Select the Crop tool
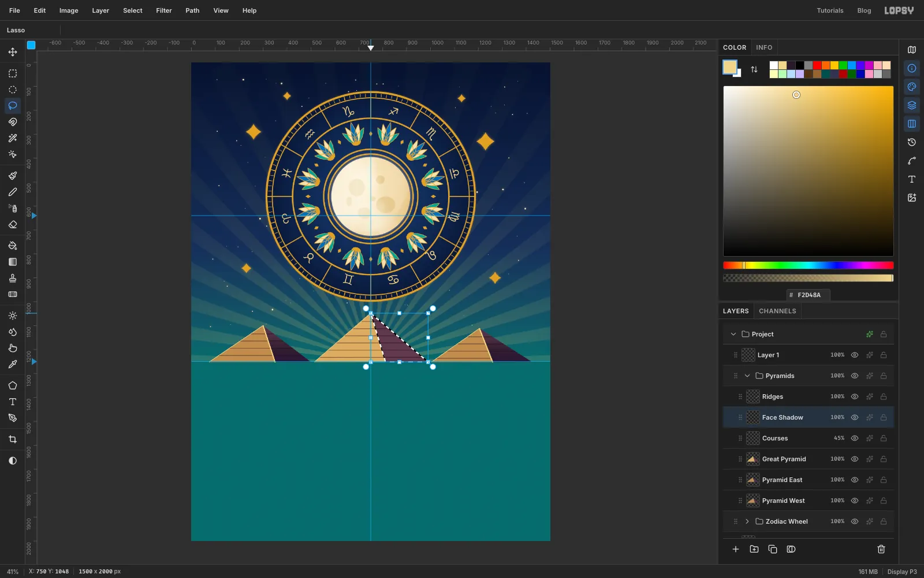The width and height of the screenshot is (924, 578). pyautogui.click(x=13, y=439)
